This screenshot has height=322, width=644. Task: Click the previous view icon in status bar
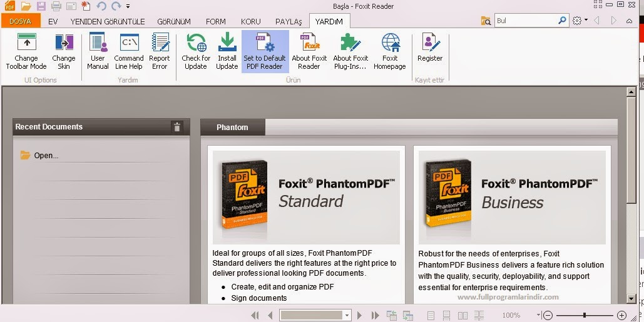392,315
